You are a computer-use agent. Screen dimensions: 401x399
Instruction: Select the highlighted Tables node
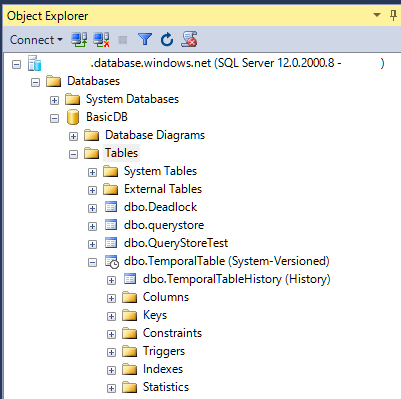(121, 153)
